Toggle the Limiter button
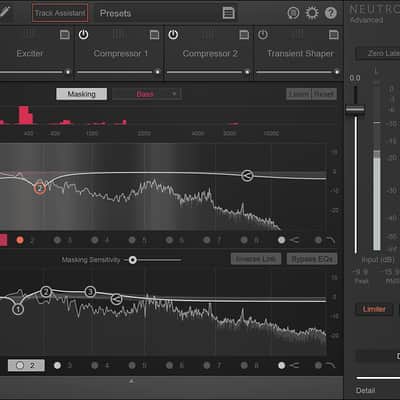Viewport: 400px width, 400px height. (374, 309)
